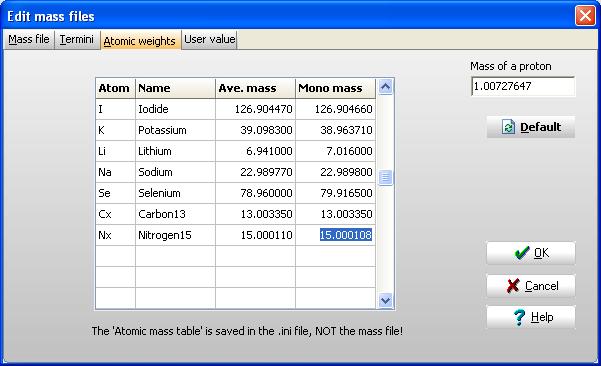The image size is (601, 366).
Task: Select Potassium mono mass 38.963710
Action: coord(335,130)
